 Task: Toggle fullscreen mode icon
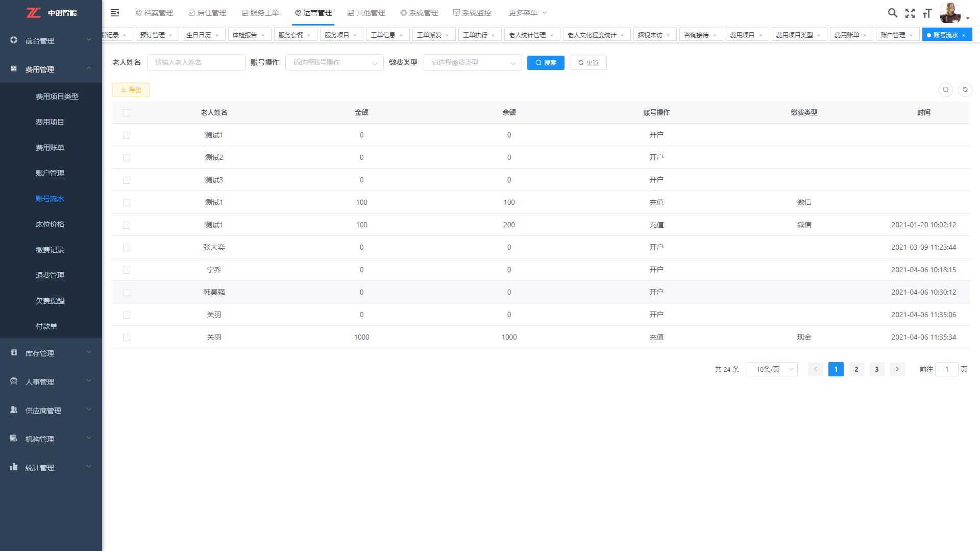pos(910,13)
